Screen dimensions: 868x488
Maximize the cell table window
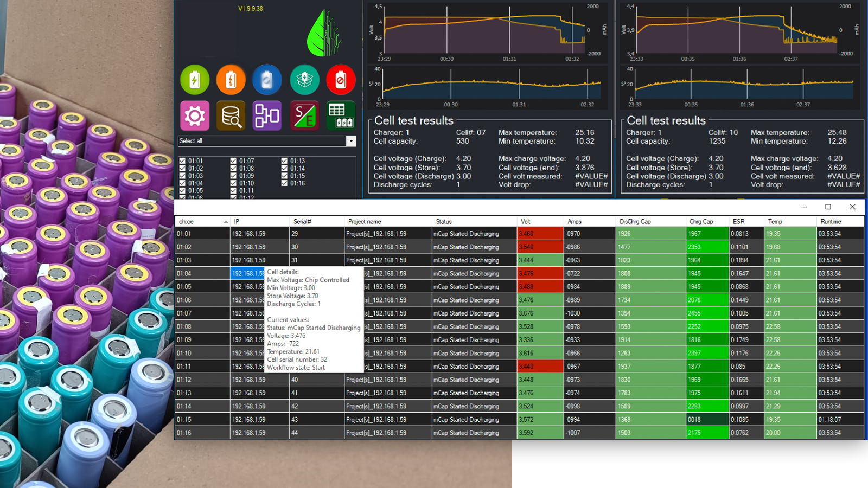pyautogui.click(x=828, y=207)
